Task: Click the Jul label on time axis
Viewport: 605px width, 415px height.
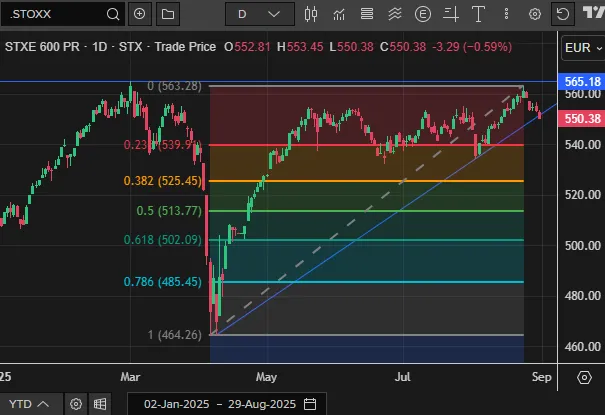Action: pos(402,377)
